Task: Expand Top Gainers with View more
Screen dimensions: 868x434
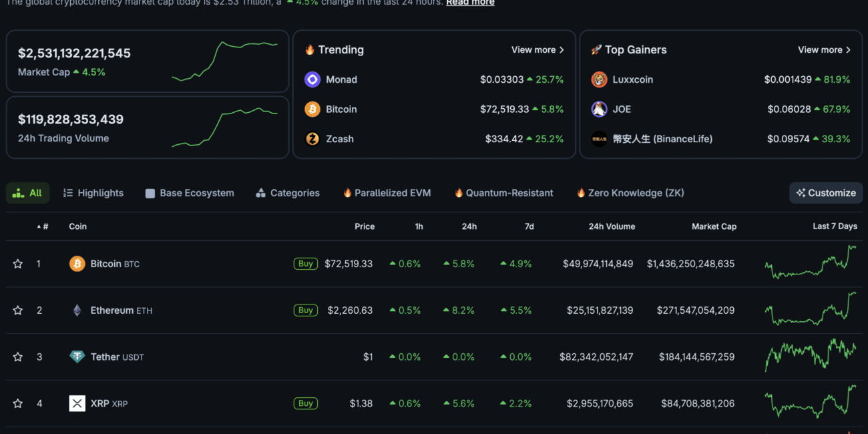Action: (x=824, y=50)
